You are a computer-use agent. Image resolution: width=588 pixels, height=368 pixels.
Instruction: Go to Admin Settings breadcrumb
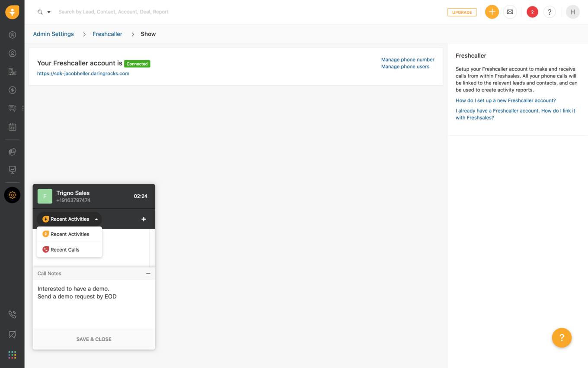(54, 34)
